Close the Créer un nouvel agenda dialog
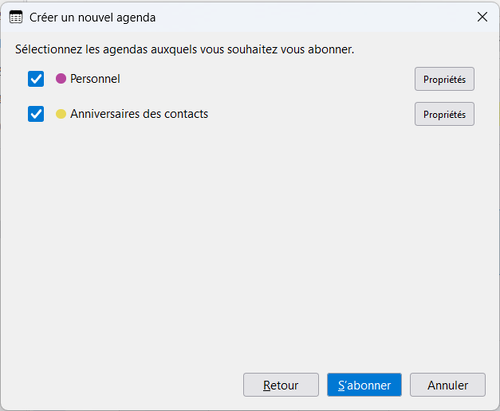Image resolution: width=500 pixels, height=411 pixels. point(482,17)
